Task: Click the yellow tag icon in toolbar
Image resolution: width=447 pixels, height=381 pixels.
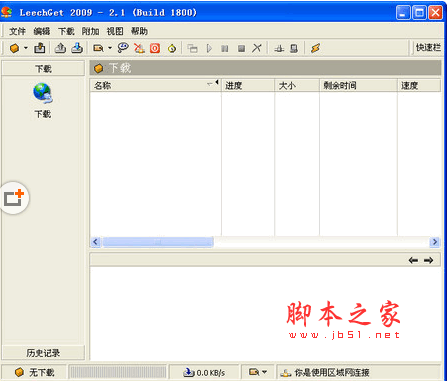Action: 98,48
